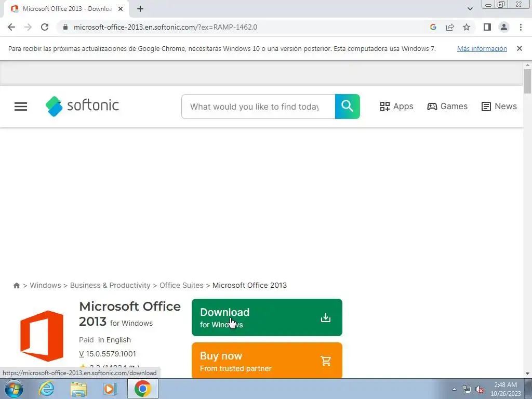The image size is (532, 399).
Task: Click the address bar URL
Action: click(x=165, y=27)
